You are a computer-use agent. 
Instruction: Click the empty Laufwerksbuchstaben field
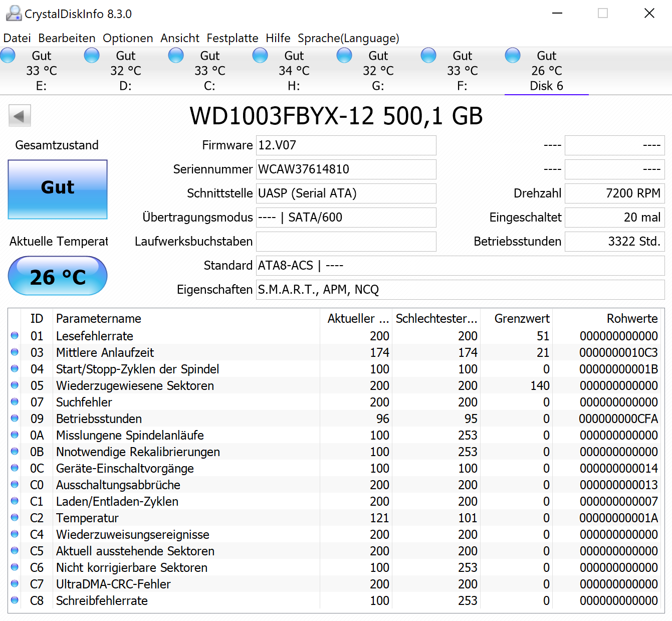[346, 242]
